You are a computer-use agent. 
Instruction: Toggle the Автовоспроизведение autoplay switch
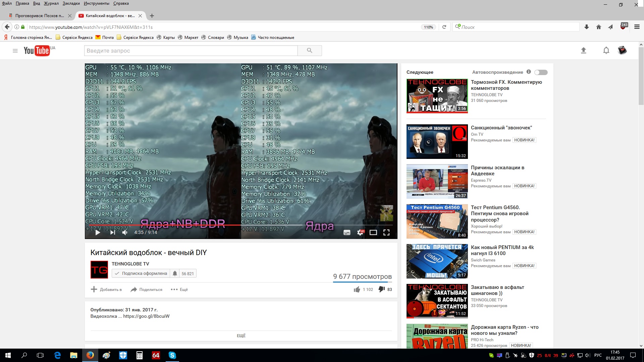click(x=541, y=72)
